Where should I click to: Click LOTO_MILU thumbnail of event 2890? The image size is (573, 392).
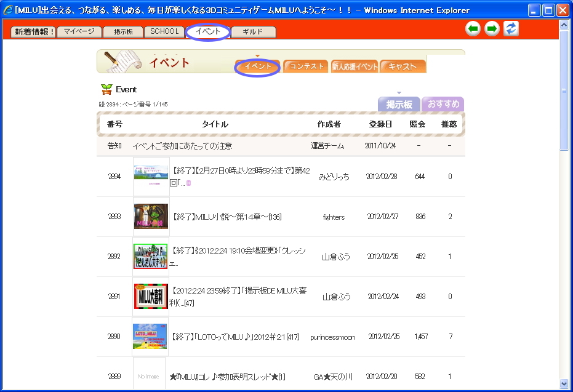pos(150,337)
